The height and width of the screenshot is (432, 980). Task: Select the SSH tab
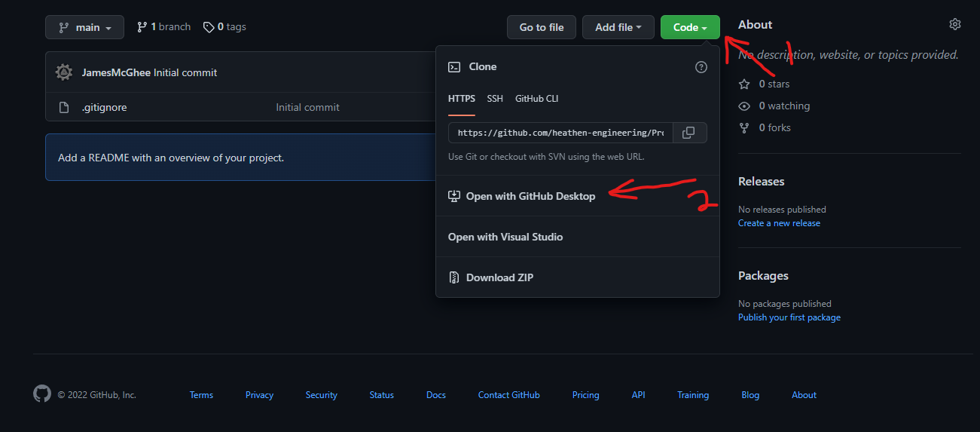coord(495,99)
